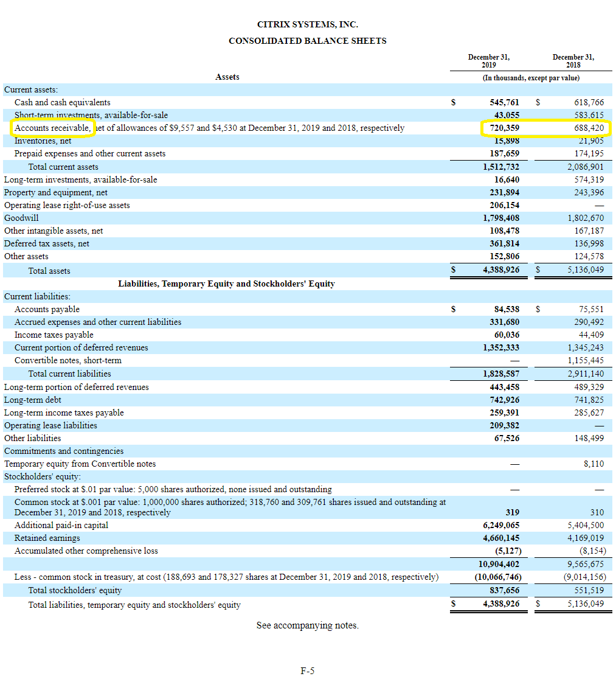The image size is (616, 682).
Task: Select the Retained earnings row label
Action: coord(47,538)
